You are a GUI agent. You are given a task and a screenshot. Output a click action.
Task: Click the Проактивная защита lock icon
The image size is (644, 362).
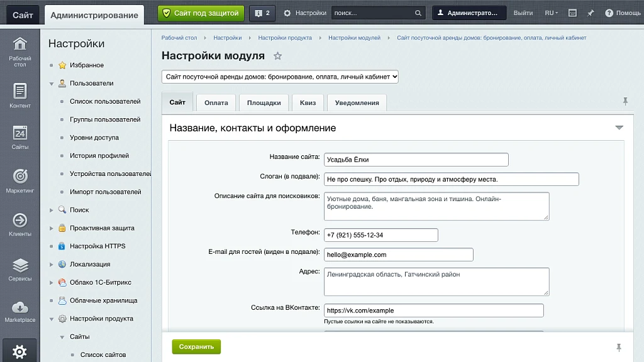pyautogui.click(x=62, y=228)
